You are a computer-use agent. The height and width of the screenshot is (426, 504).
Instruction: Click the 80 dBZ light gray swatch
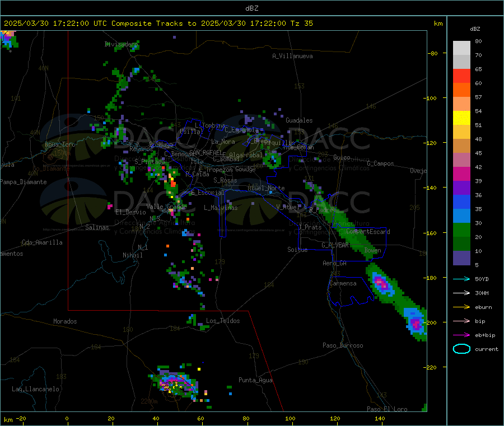461,48
